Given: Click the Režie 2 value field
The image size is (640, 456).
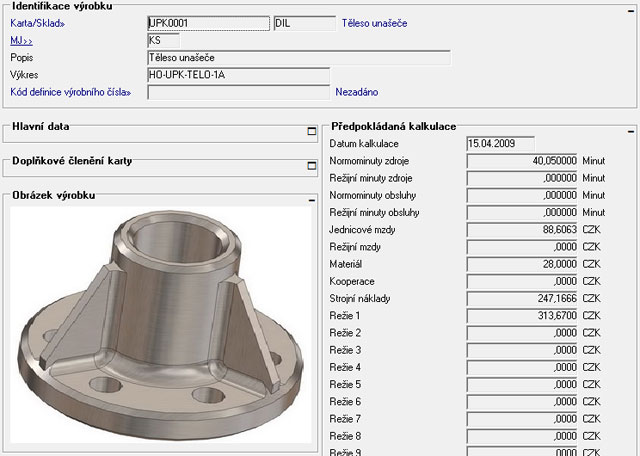Looking at the screenshot, I should [522, 333].
